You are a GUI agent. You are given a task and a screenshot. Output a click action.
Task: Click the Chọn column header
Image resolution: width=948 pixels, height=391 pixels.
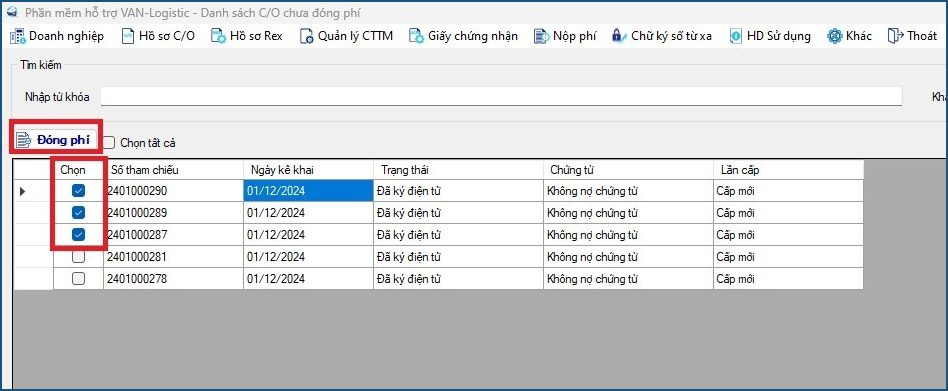point(79,170)
